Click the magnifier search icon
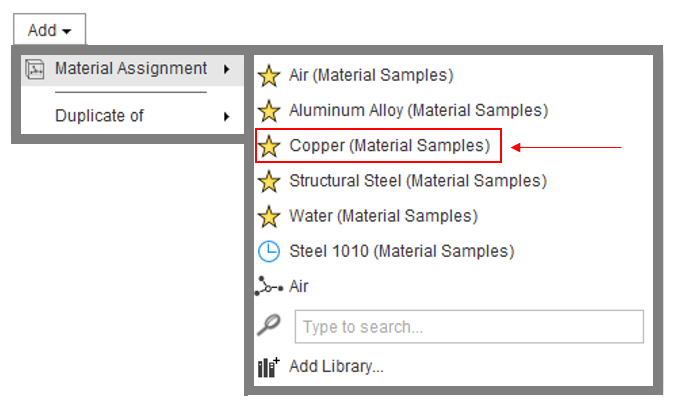The image size is (681, 405). [269, 325]
